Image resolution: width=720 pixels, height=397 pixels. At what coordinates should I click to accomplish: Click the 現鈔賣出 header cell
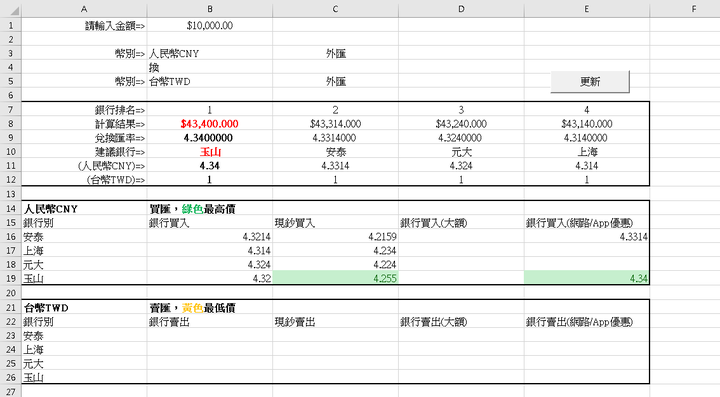pyautogui.click(x=335, y=322)
